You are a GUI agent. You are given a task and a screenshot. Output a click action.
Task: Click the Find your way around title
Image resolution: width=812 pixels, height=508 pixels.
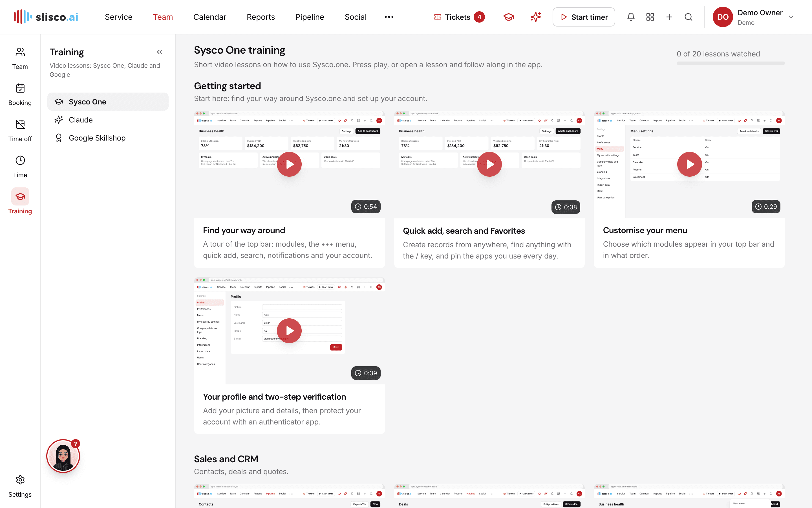[x=244, y=230]
